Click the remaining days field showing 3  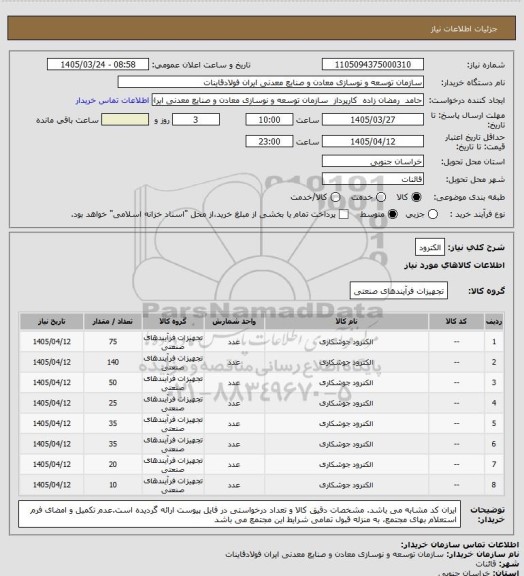(196, 120)
